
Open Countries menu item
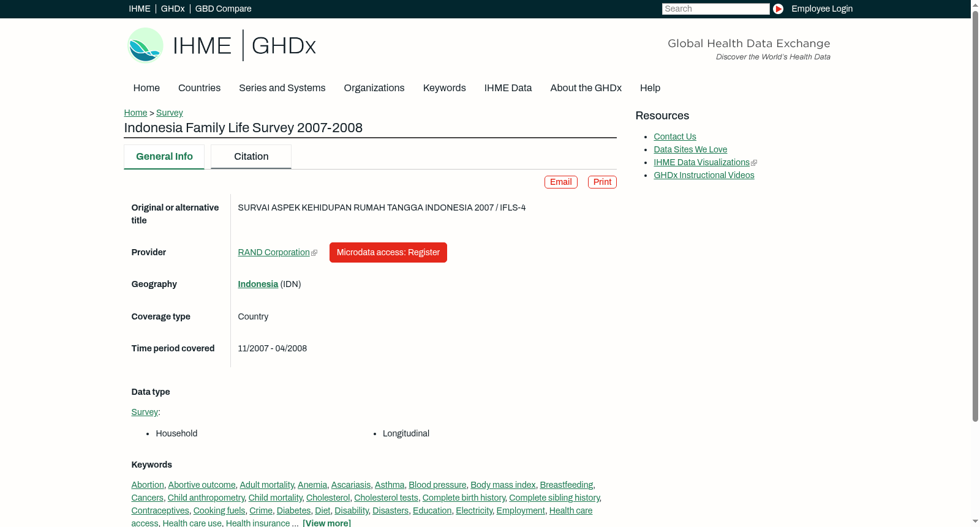199,88
